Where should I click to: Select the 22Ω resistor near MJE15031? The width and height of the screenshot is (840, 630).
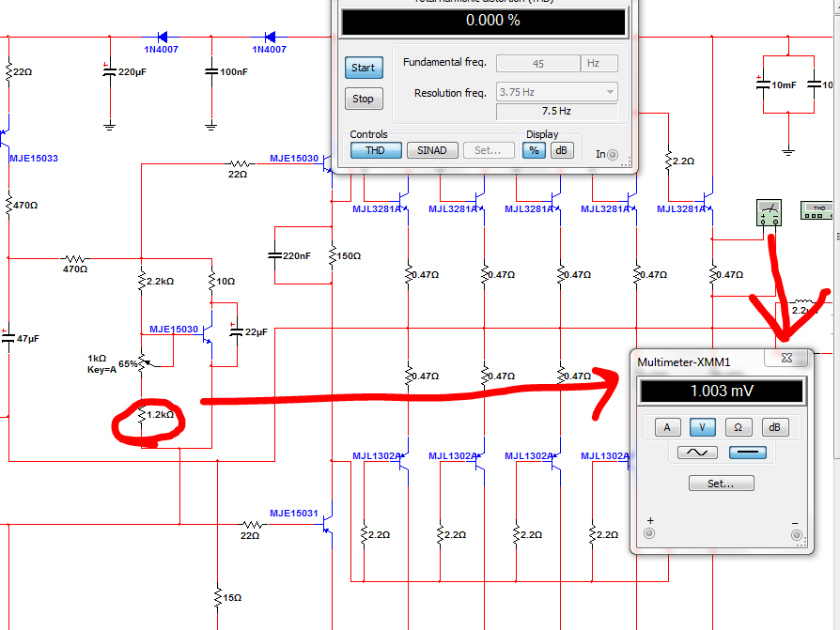pos(252,525)
